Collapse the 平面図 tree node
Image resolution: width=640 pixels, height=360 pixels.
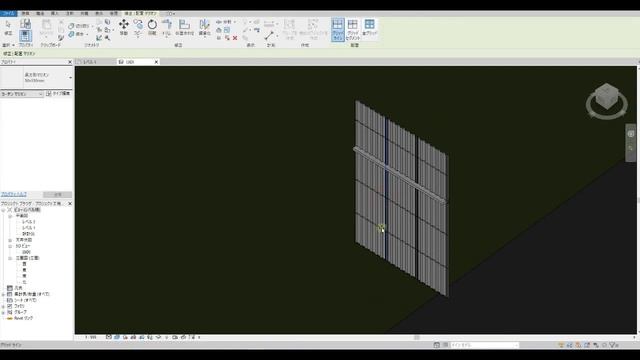(x=10, y=216)
